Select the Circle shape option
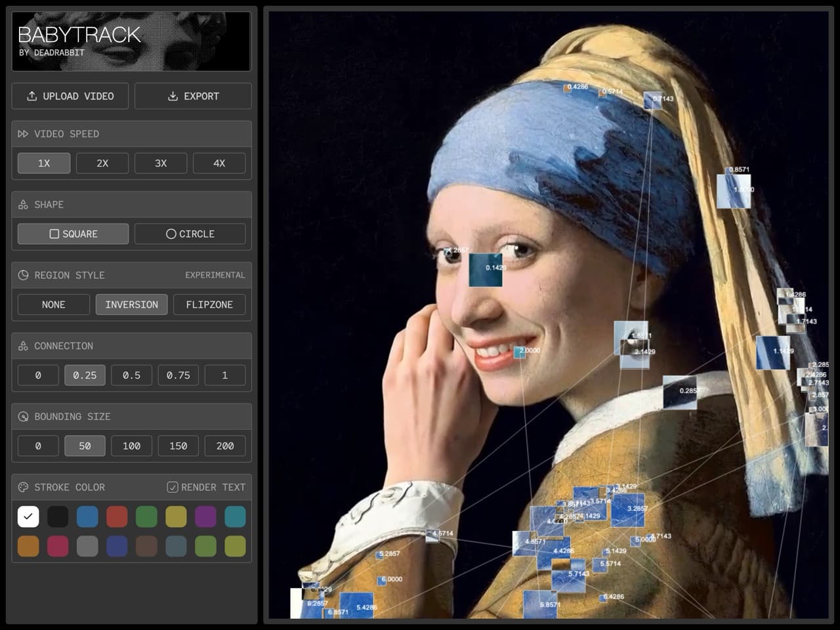Viewport: 840px width, 630px height. [x=190, y=234]
